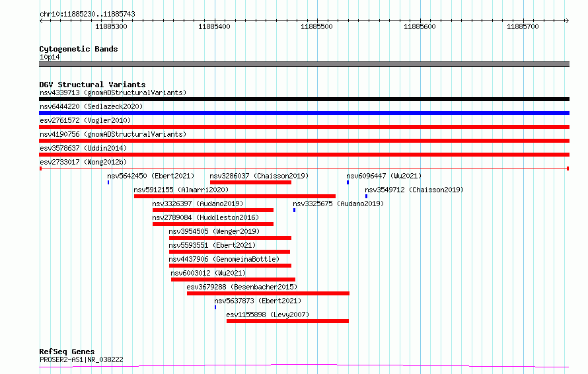
Task: Click the gray 10p14 cytogenetic band
Action: [304, 64]
